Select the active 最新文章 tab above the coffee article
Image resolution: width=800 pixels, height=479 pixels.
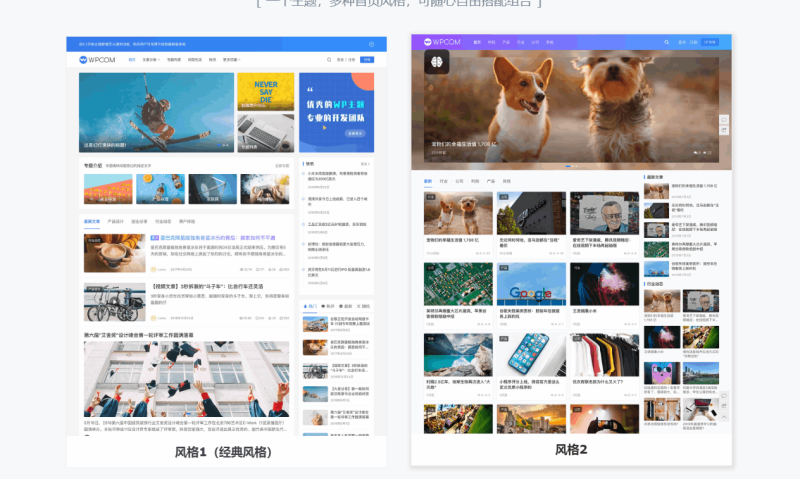(x=92, y=221)
